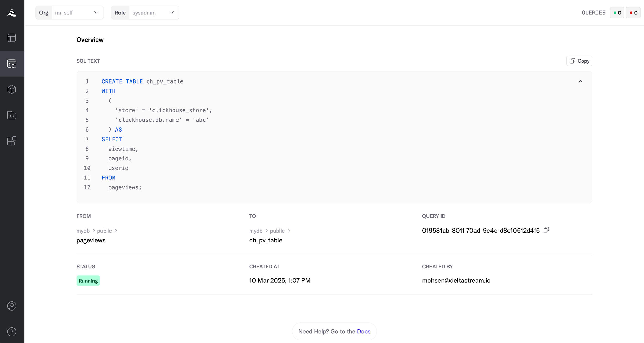
Task: Open the user profile icon
Action: (x=12, y=306)
